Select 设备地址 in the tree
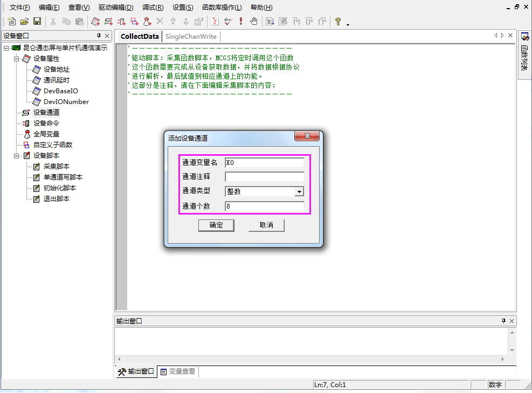The width and height of the screenshot is (532, 393). pos(56,70)
